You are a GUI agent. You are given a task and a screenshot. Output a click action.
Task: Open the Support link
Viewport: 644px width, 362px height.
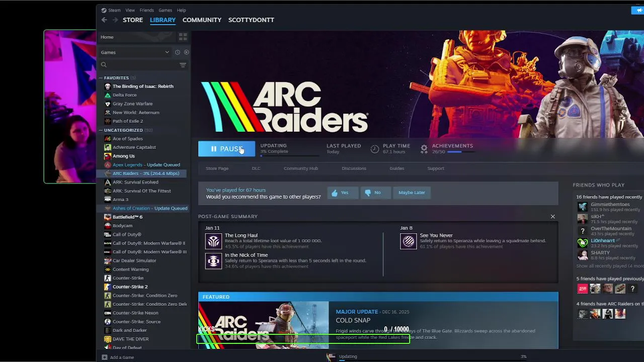436,168
